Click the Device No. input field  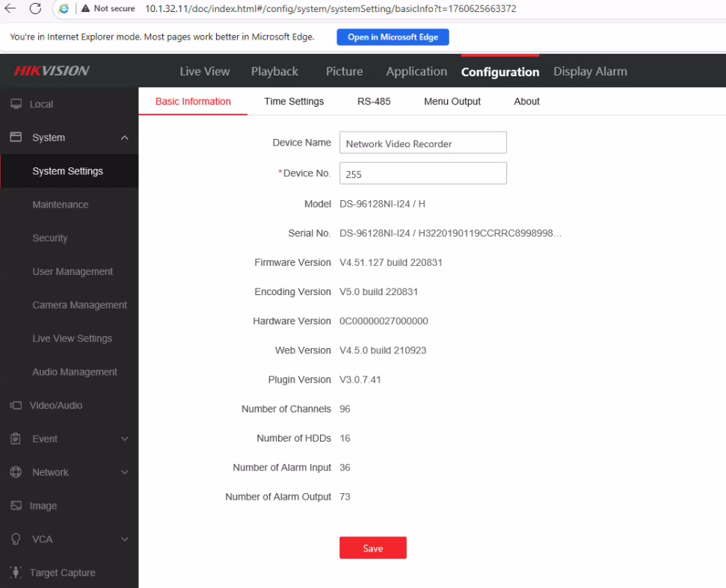click(423, 173)
